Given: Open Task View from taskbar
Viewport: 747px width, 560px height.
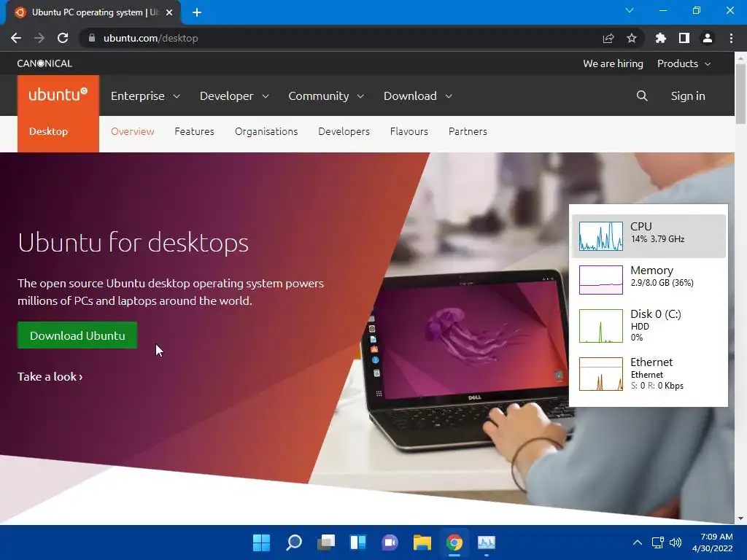Looking at the screenshot, I should 326,542.
